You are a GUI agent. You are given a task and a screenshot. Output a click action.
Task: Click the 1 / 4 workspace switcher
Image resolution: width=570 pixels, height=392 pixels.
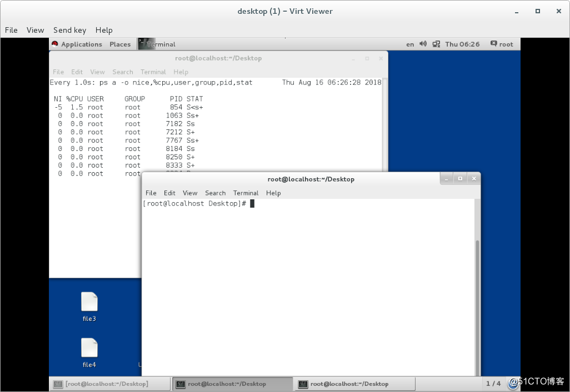click(x=493, y=384)
